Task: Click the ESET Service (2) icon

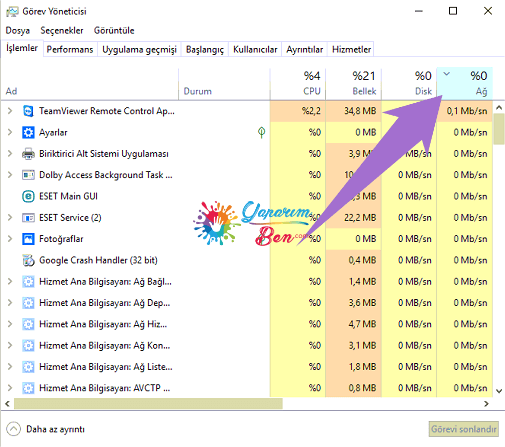Action: click(x=28, y=218)
